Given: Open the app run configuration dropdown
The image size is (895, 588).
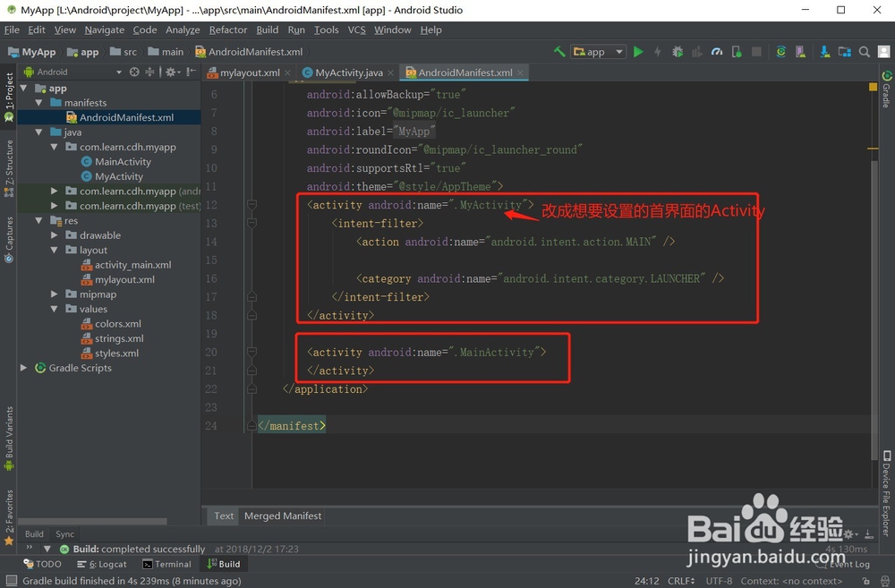Looking at the screenshot, I should click(598, 52).
